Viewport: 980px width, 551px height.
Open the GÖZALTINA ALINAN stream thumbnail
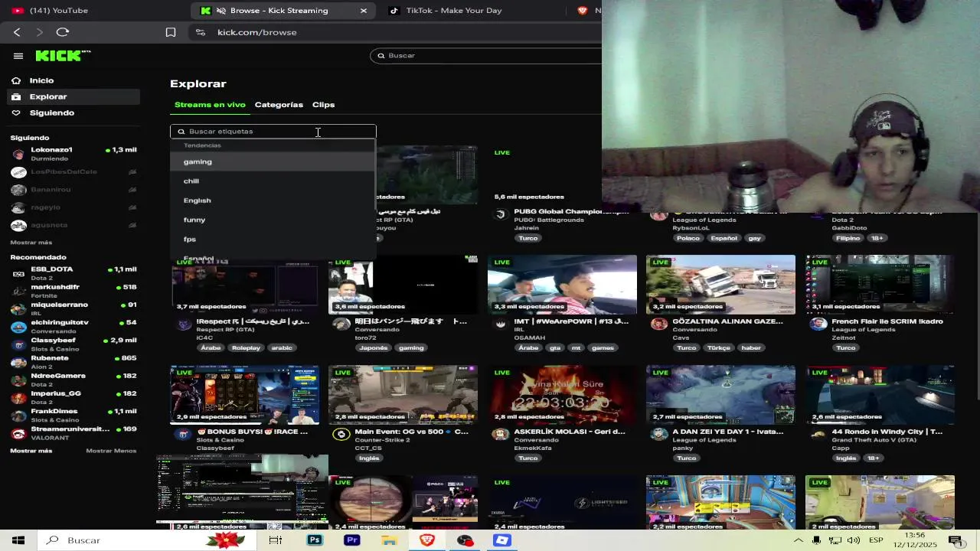point(720,285)
